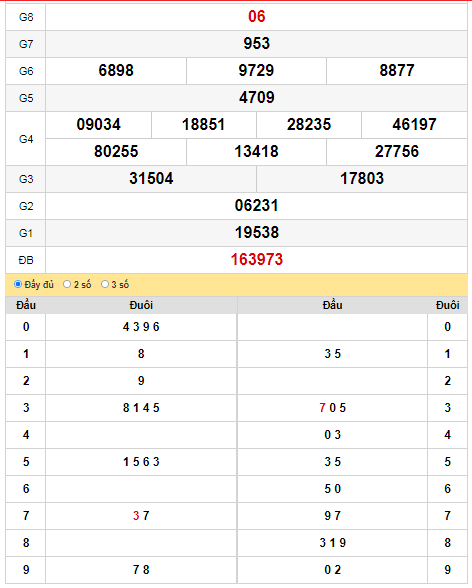472x588 pixels.
Task: Click the G6 number 6898
Action: (x=116, y=70)
